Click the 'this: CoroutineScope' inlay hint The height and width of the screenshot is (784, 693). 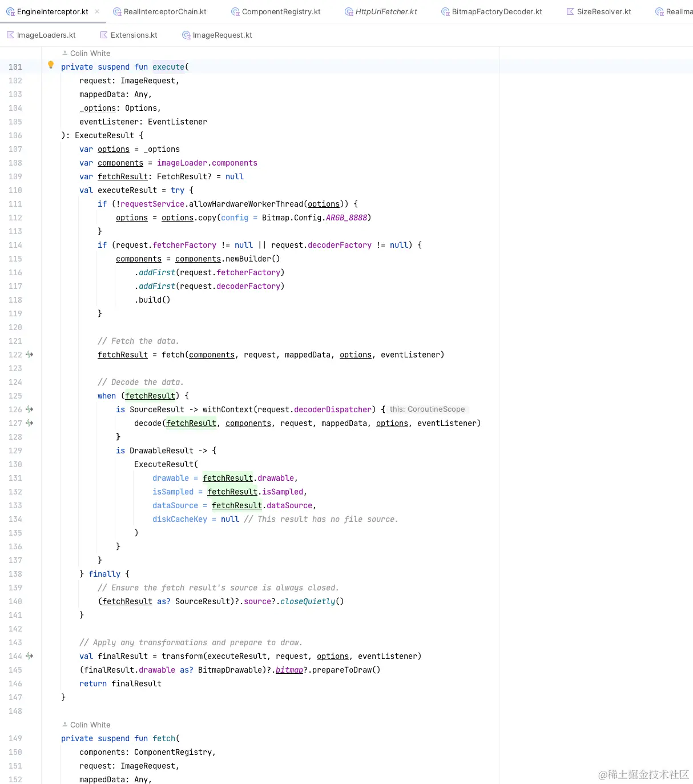427,409
